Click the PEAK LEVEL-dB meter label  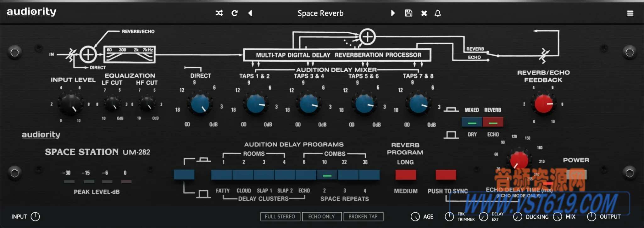tap(97, 192)
